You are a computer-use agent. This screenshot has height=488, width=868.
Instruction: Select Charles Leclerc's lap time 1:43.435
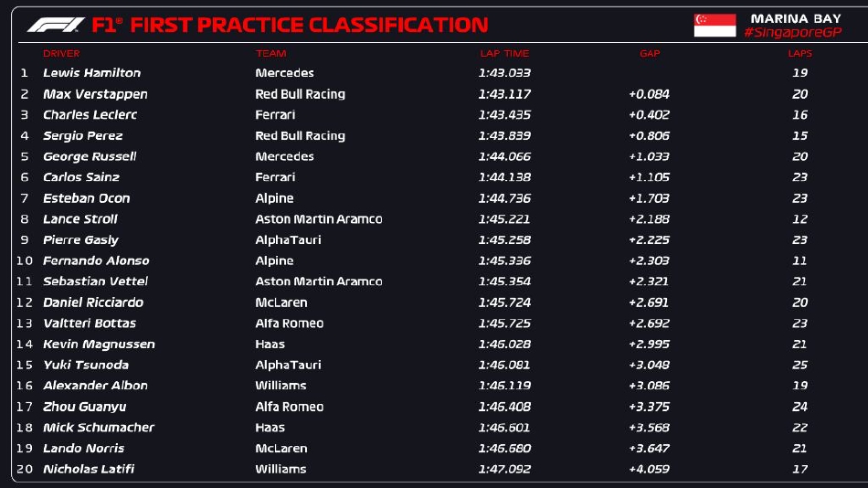tap(503, 115)
